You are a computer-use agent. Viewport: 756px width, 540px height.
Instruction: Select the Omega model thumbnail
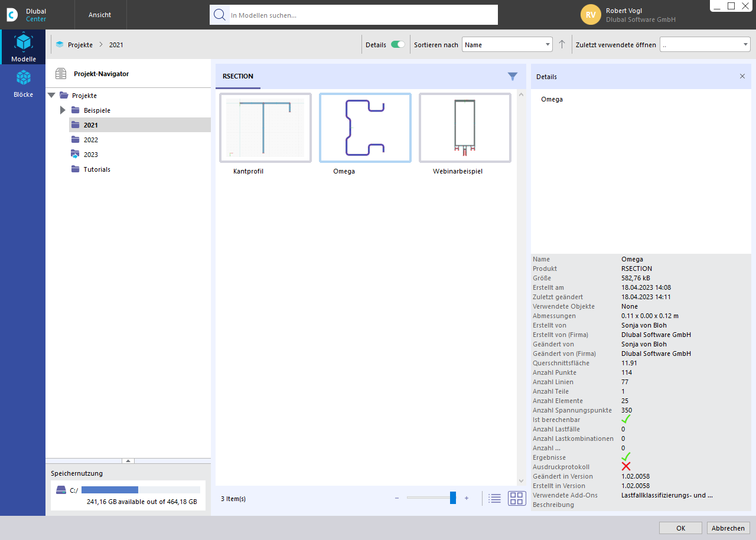click(x=365, y=127)
